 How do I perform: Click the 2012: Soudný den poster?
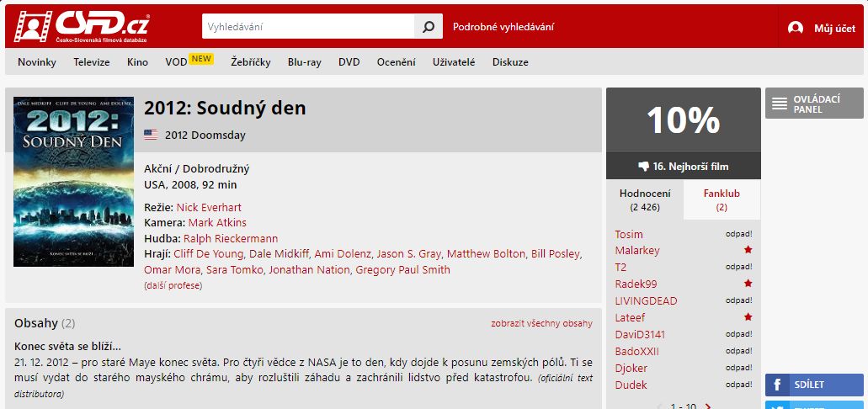coord(73,182)
